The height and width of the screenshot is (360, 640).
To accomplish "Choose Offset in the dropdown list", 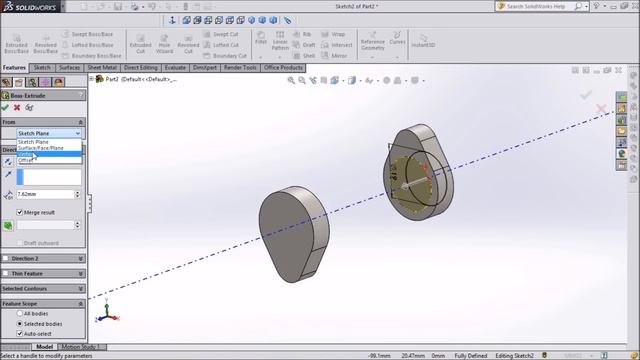I will tap(49, 160).
